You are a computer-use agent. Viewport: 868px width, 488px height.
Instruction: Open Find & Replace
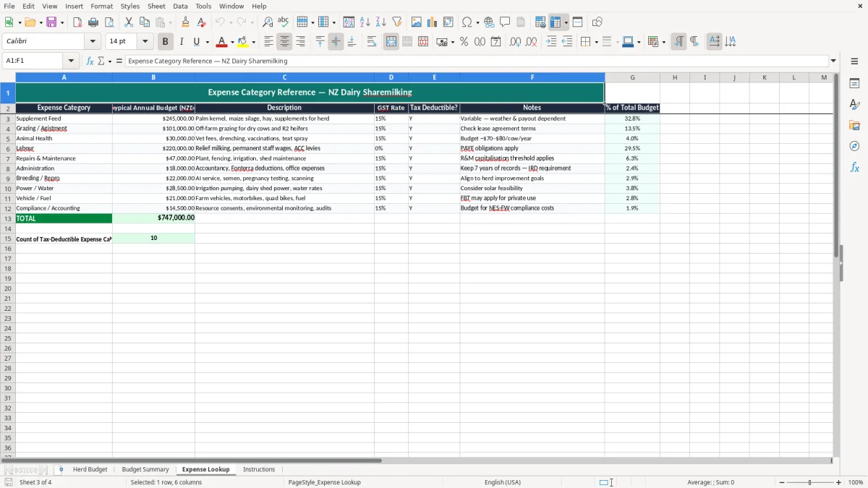(x=268, y=22)
